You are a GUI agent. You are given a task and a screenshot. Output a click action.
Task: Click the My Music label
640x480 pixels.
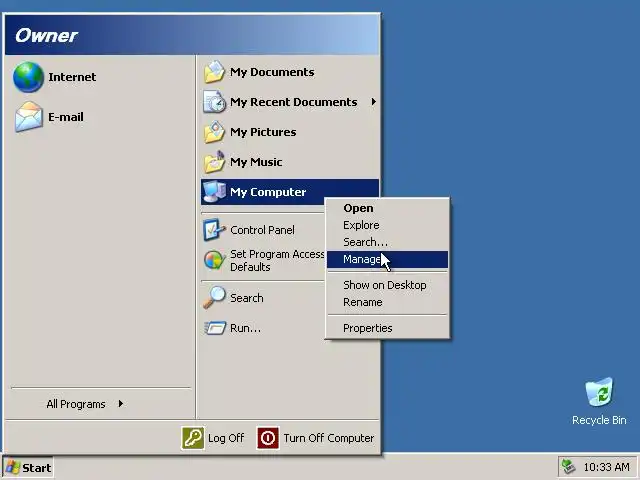pos(256,162)
